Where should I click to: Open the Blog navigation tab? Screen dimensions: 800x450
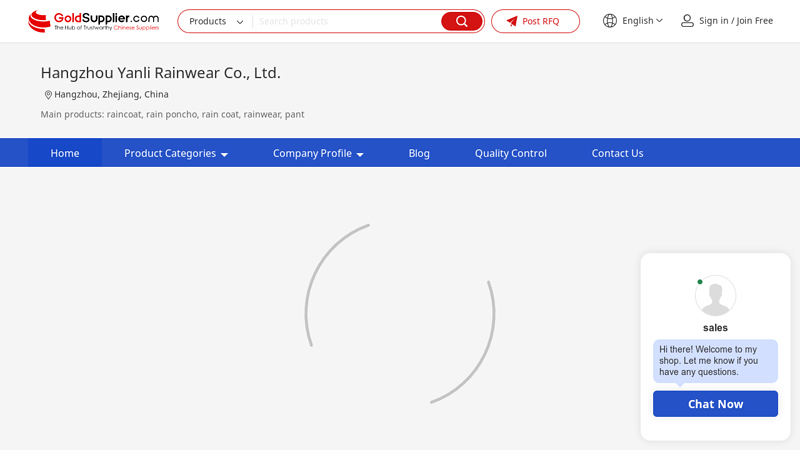click(419, 153)
